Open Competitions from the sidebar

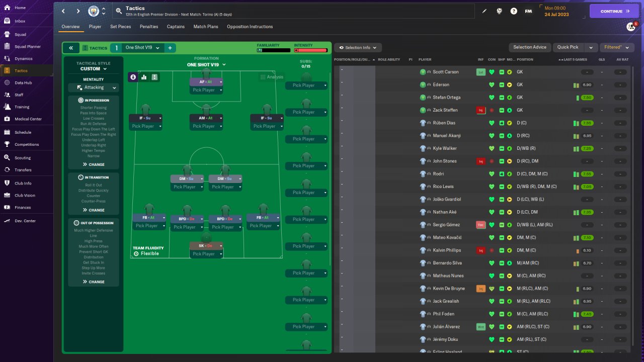point(26,144)
